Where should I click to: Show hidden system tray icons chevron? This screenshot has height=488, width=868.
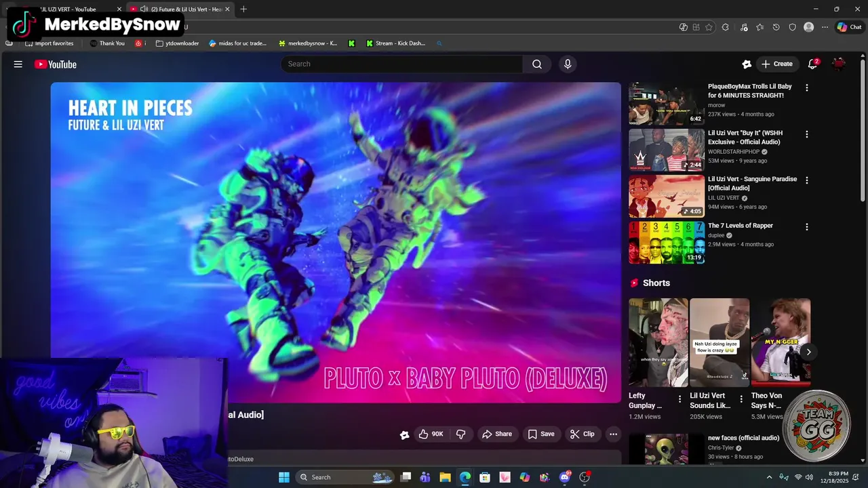(x=769, y=477)
